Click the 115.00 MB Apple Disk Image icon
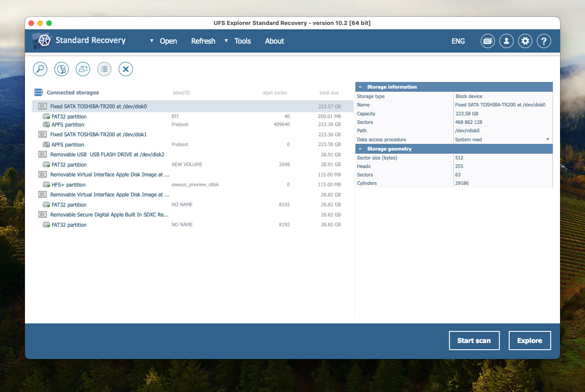The image size is (585, 392). 43,174
